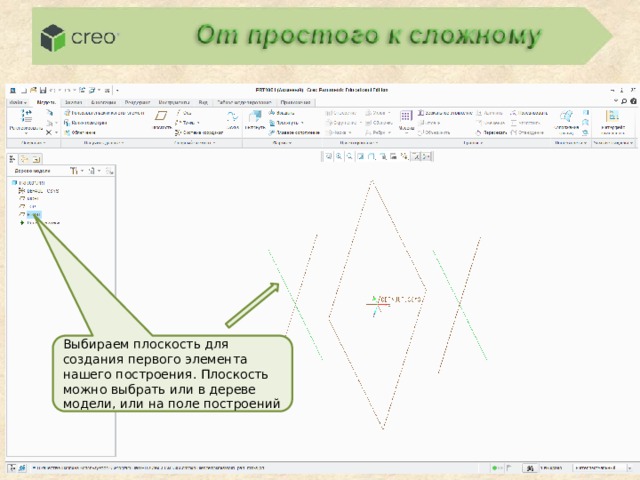Select the first datum plane in model tree
Screen dimensions: 640x480
(28, 198)
